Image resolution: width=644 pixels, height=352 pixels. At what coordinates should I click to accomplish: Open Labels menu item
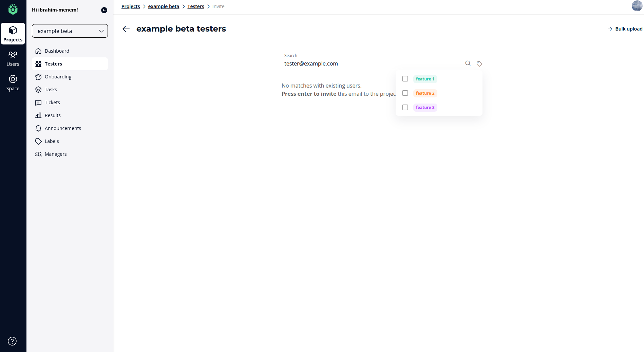tap(70, 141)
